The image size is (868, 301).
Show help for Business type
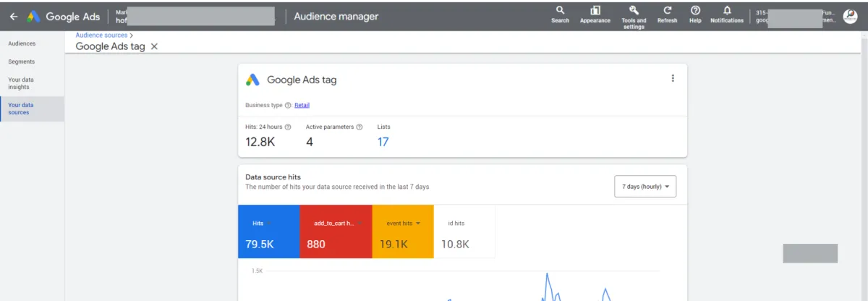[x=288, y=105]
